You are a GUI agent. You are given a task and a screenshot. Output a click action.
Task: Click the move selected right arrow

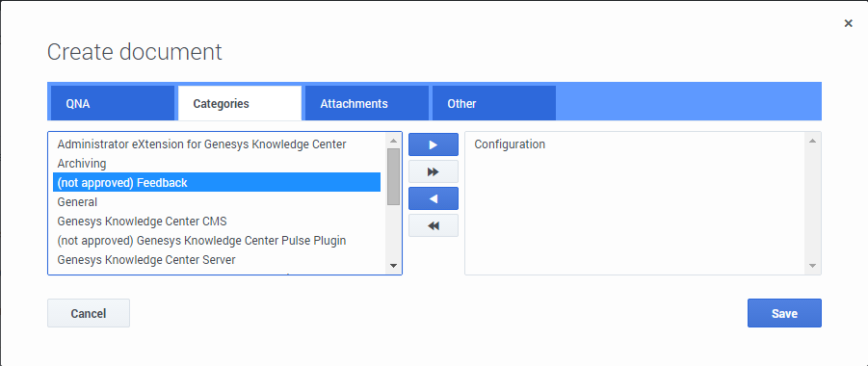[434, 144]
